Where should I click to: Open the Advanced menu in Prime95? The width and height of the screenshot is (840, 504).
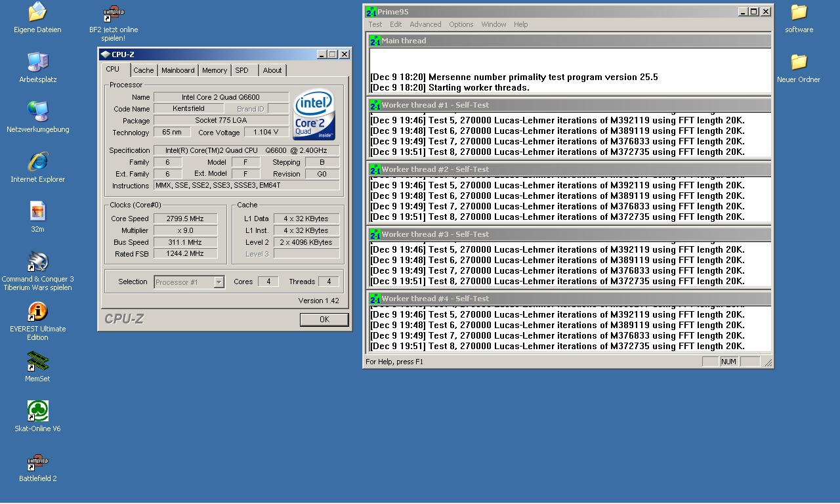coord(425,24)
